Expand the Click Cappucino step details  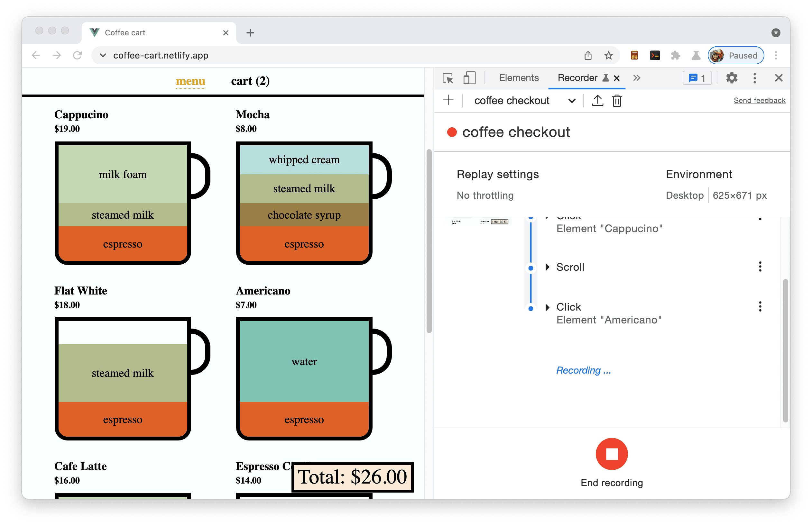tap(546, 215)
